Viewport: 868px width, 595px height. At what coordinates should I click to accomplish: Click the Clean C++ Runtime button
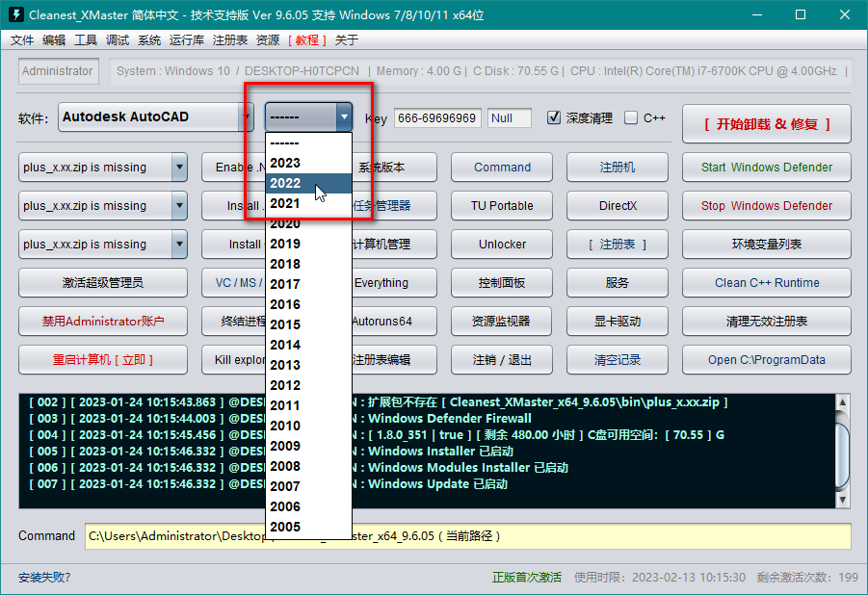[767, 283]
